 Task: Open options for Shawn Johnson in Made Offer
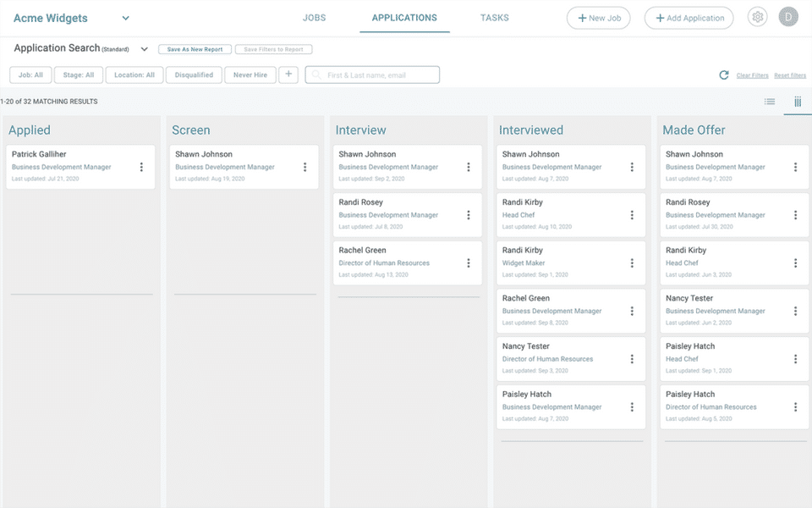click(795, 167)
